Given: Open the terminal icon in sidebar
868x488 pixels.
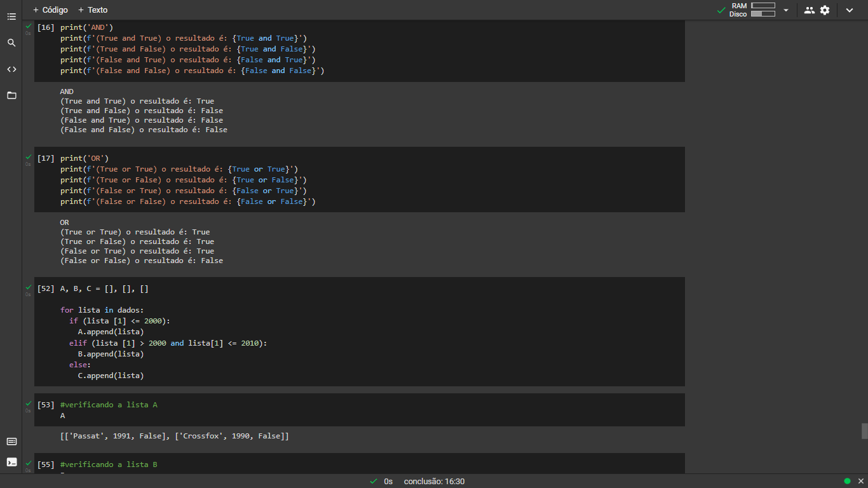Looking at the screenshot, I should 11,462.
